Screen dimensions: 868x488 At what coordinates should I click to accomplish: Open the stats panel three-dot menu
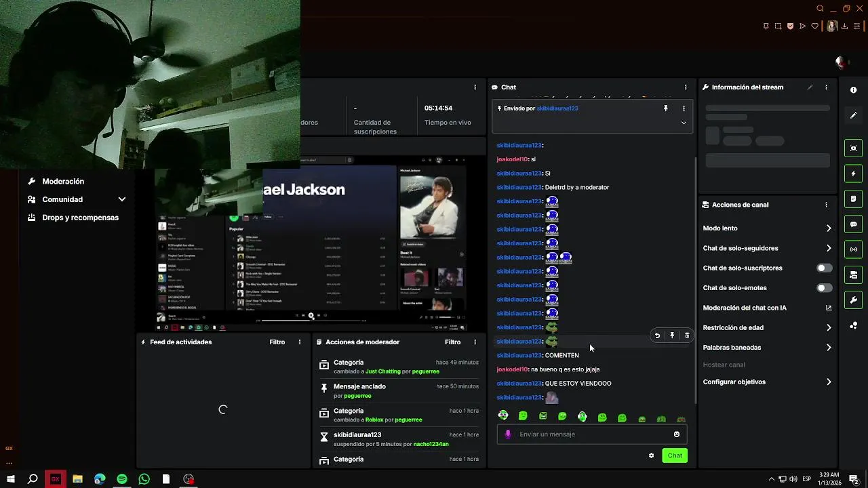point(475,87)
